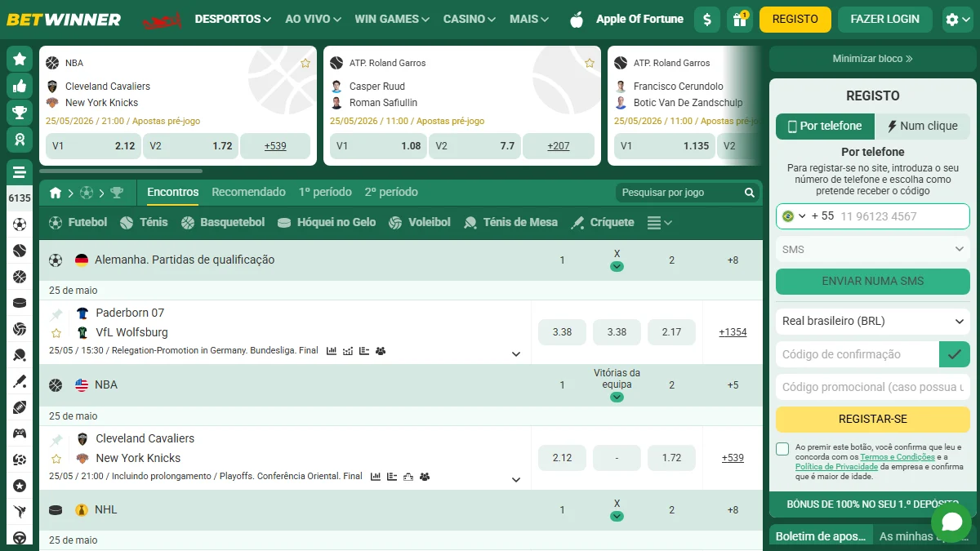The image size is (980, 551).
Task: Open payments dollar sign icon
Action: coord(707,20)
